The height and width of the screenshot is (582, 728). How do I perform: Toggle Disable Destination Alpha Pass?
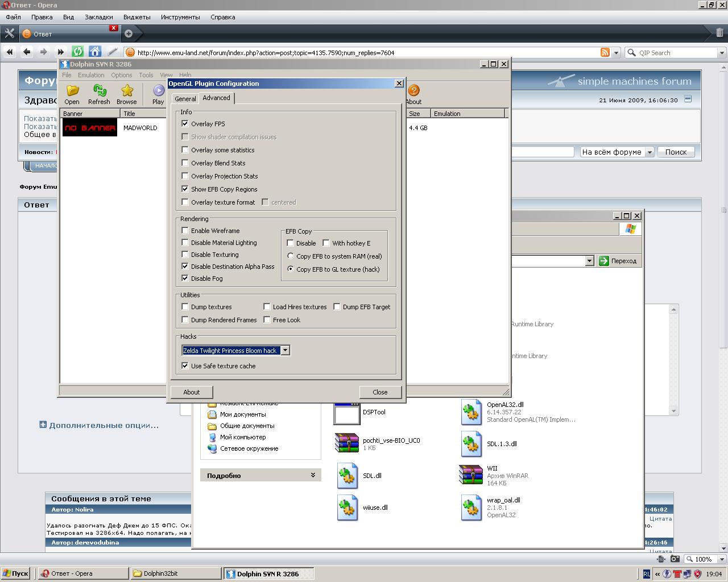[x=185, y=267]
